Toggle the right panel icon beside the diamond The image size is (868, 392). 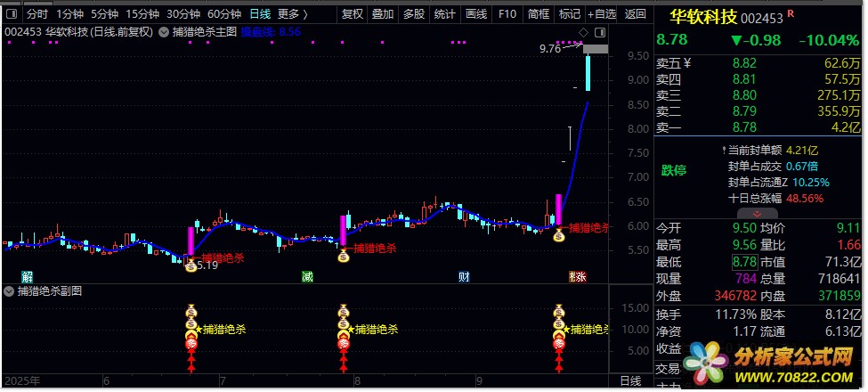click(600, 31)
